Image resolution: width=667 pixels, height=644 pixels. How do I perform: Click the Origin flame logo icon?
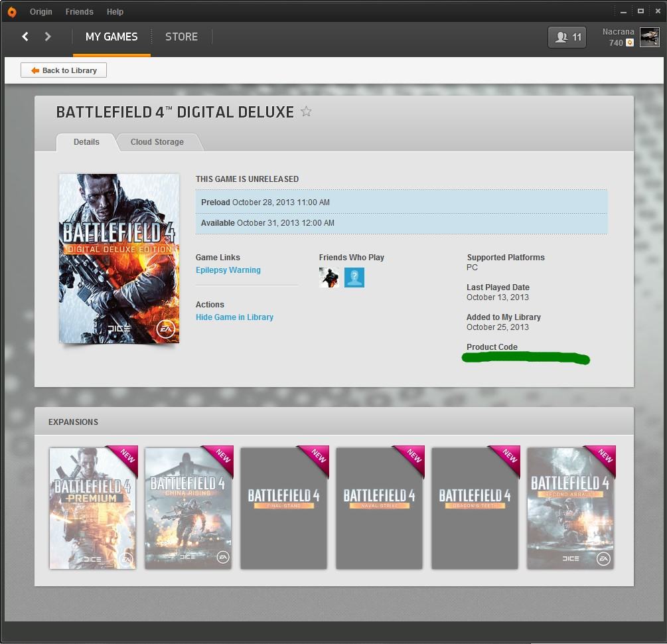coord(12,12)
